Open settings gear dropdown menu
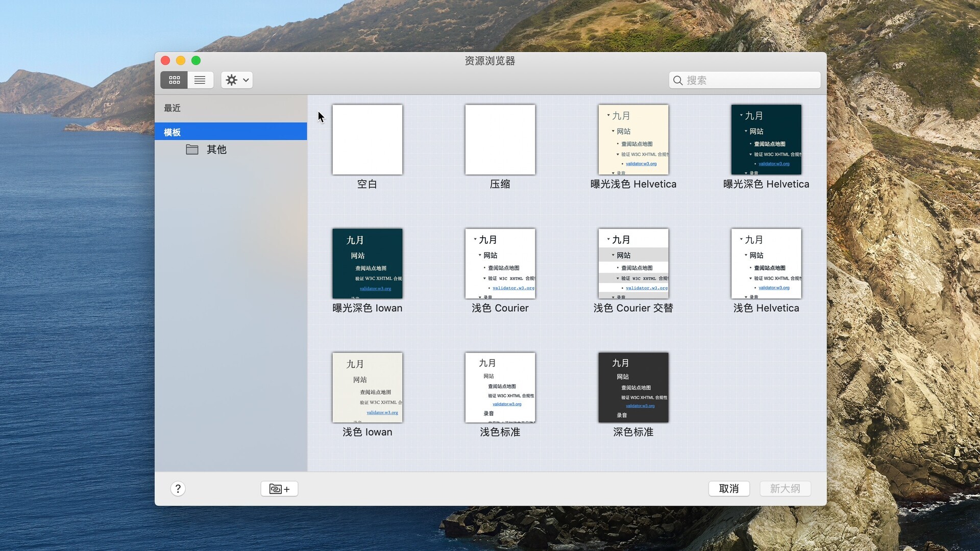Screen dimensions: 980x551 tap(237, 80)
